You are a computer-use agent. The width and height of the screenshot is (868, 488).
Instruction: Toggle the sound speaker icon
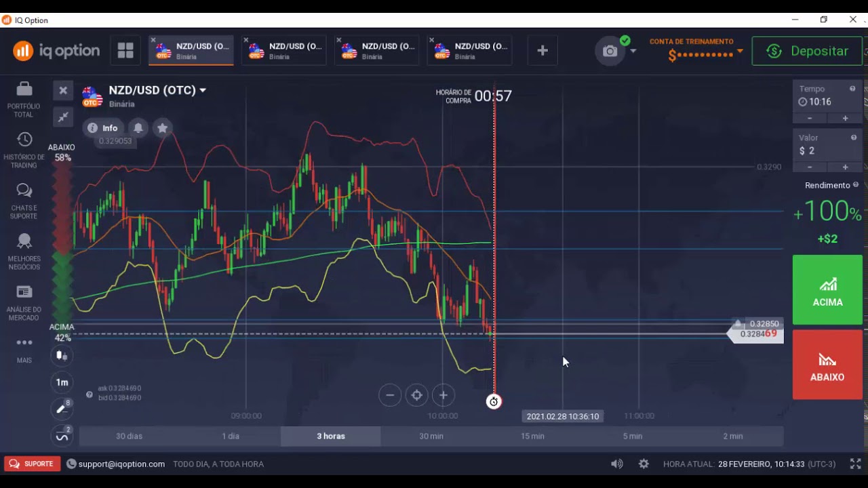coord(616,464)
